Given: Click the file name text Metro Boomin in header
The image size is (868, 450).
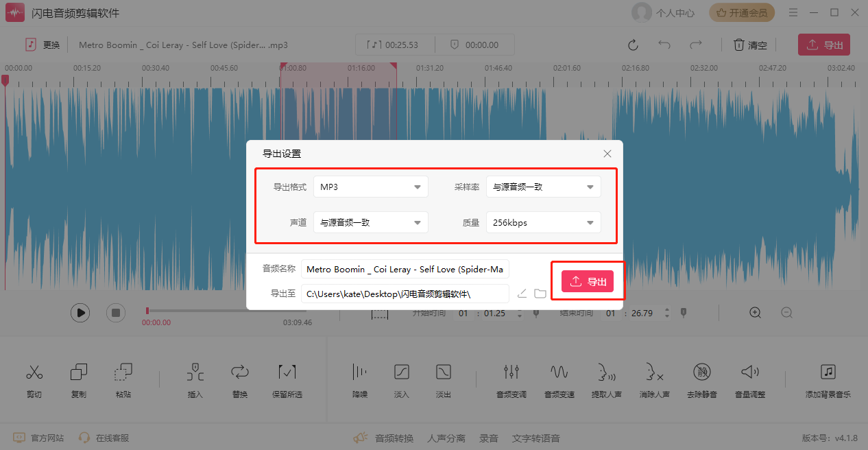Looking at the screenshot, I should click(x=183, y=45).
